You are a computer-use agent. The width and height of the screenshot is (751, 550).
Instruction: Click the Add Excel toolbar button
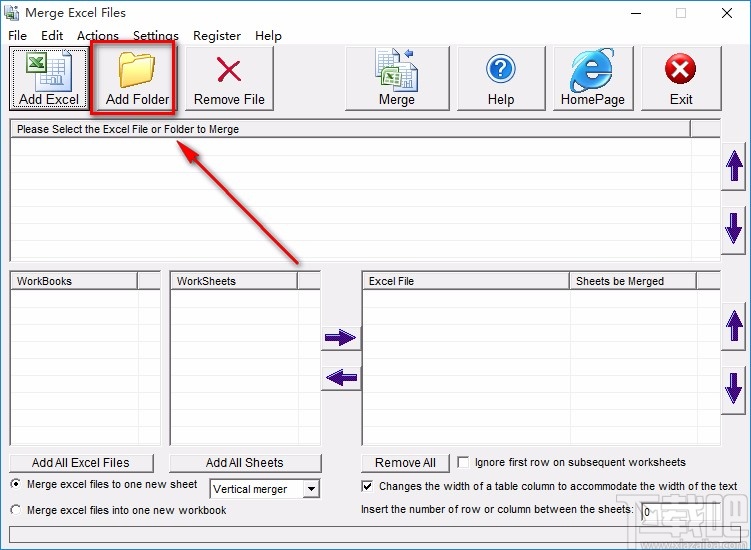coord(49,79)
